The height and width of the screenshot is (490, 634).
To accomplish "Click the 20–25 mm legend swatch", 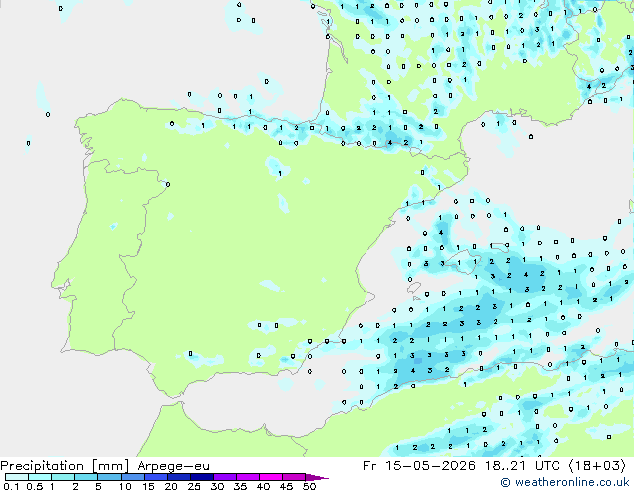I will (179, 477).
